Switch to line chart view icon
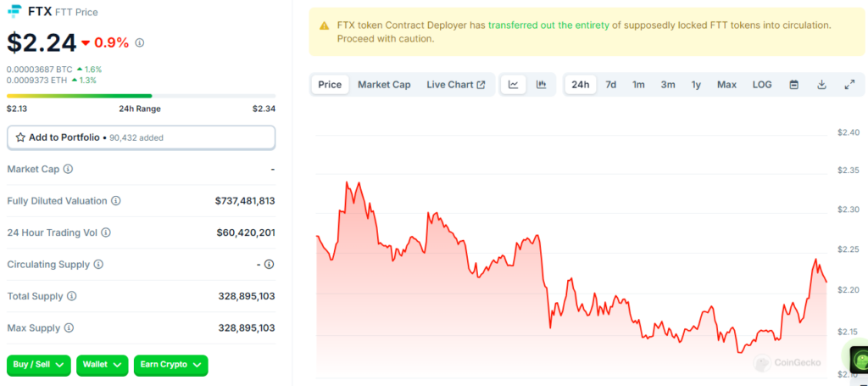Viewport: 868px width, 386px height. click(x=514, y=85)
